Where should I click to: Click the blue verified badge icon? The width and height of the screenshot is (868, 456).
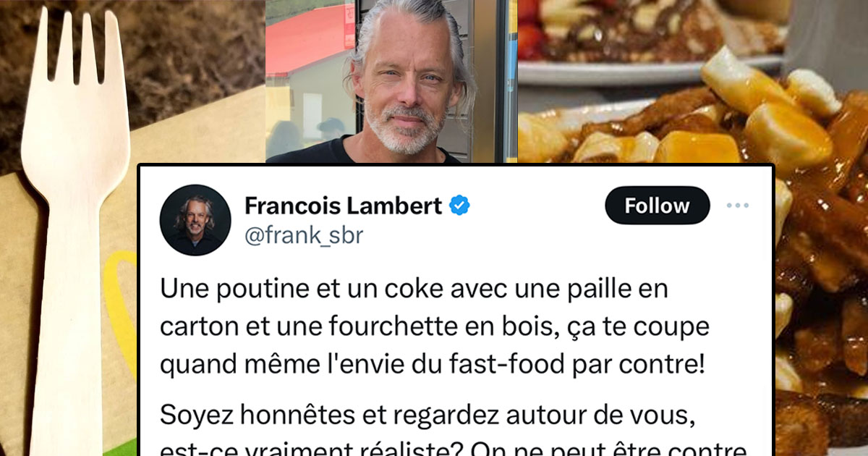point(459,206)
